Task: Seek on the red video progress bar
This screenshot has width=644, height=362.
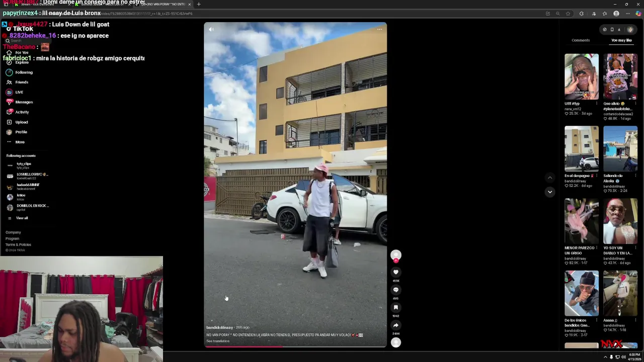Action: [x=295, y=346]
